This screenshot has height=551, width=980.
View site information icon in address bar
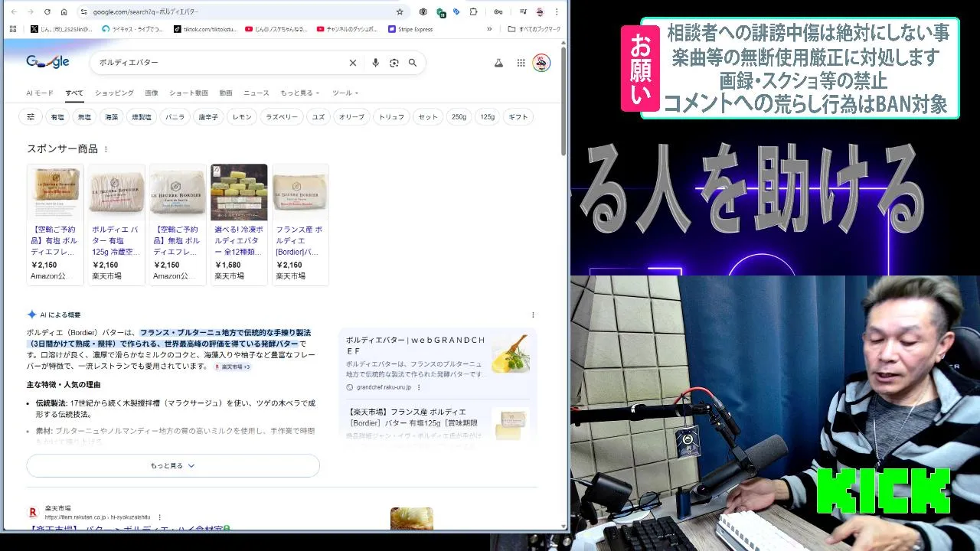click(84, 11)
